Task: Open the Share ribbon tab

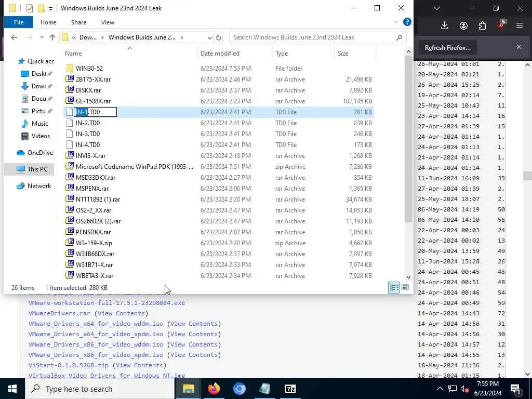Action: coord(78,22)
